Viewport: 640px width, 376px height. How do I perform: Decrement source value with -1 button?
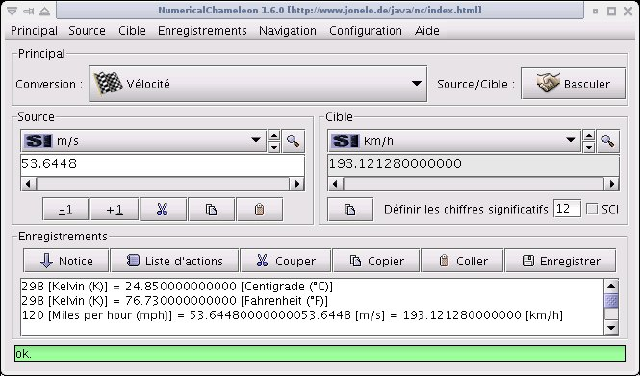[65, 209]
